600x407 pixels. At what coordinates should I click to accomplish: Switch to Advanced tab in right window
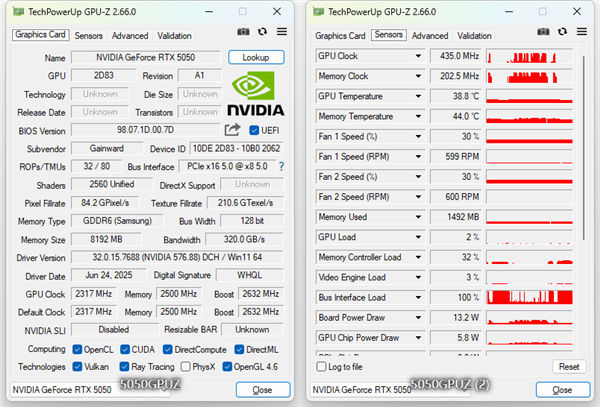click(x=430, y=36)
